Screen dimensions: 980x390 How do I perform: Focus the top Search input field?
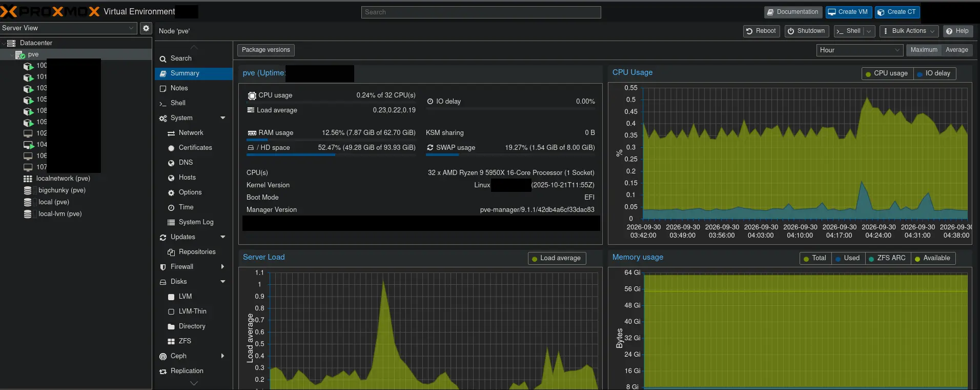click(x=481, y=12)
